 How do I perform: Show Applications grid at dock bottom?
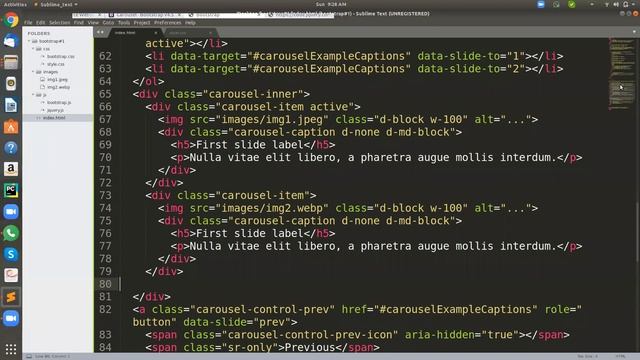point(11,349)
